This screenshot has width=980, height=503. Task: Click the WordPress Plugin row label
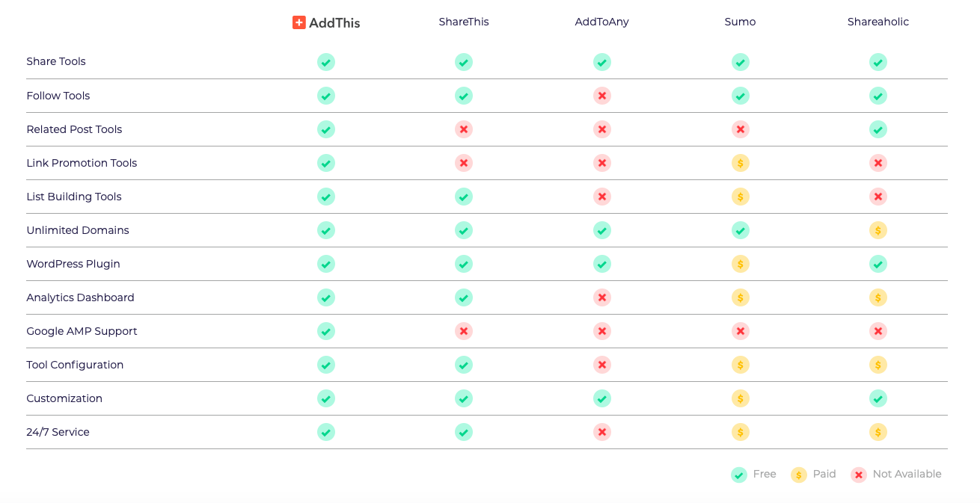73,264
